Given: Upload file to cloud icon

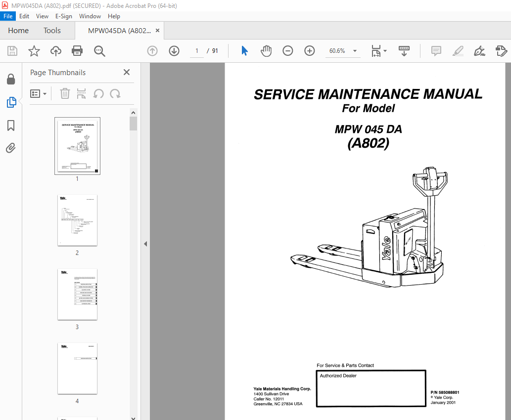Looking at the screenshot, I should pos(56,51).
